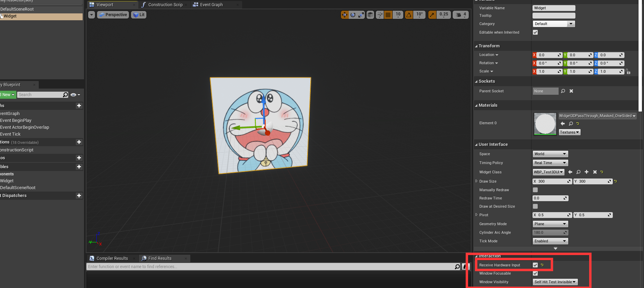Switch to the Construction Script tab

pos(165,5)
